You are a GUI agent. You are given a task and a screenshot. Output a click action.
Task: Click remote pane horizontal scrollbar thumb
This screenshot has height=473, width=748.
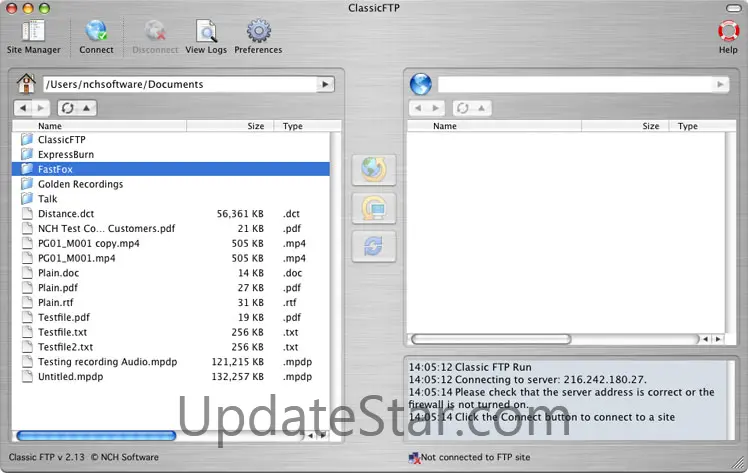tap(491, 339)
